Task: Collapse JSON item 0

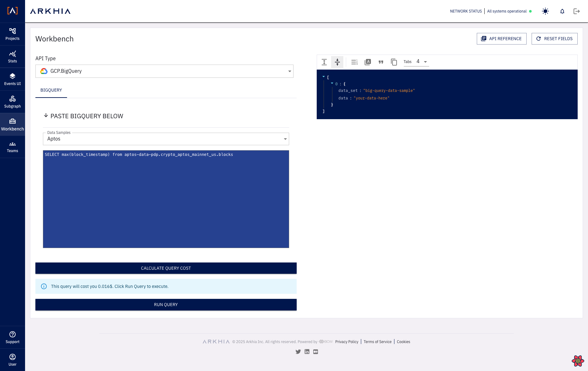Action: pos(332,83)
